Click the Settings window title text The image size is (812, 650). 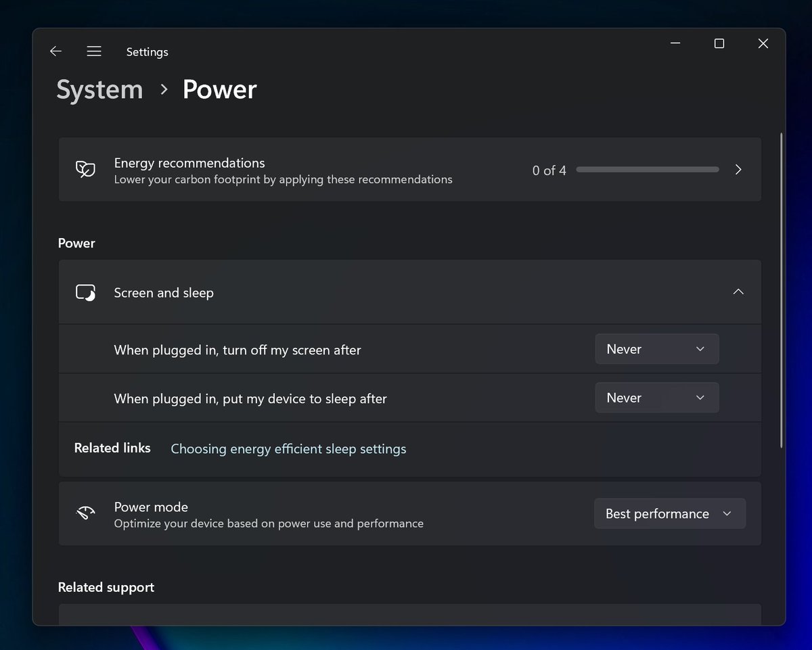147,52
